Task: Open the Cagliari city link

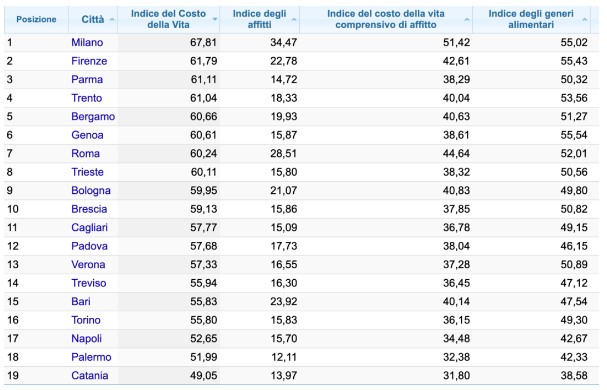Action: (89, 227)
